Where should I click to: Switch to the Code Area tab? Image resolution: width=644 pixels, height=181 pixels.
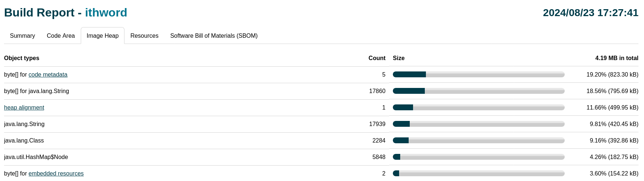coord(61,36)
